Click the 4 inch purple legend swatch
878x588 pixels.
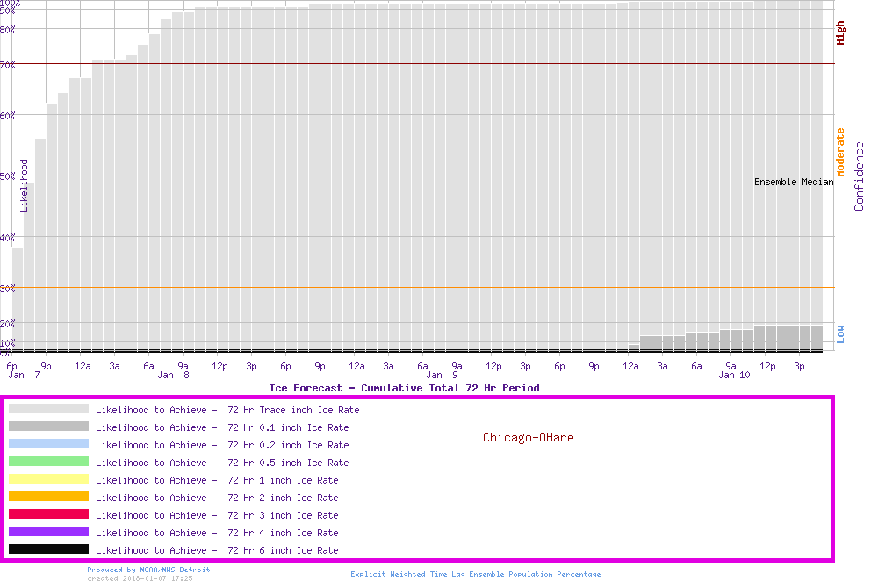click(48, 532)
